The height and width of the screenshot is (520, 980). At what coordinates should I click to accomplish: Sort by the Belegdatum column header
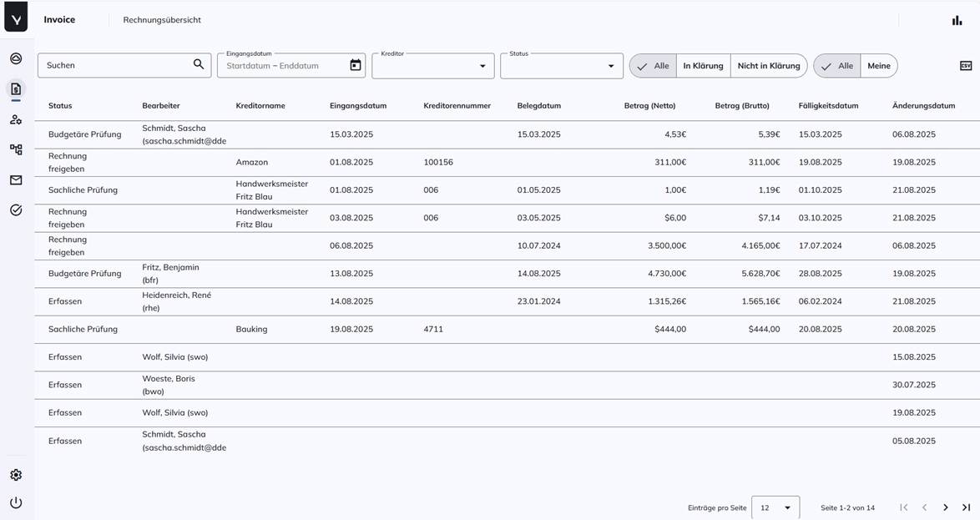(x=538, y=106)
